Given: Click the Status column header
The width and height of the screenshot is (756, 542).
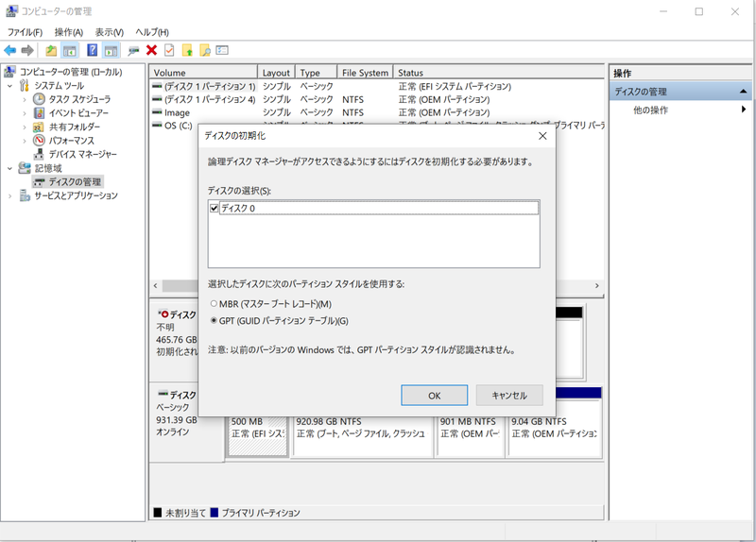Looking at the screenshot, I should pos(499,73).
